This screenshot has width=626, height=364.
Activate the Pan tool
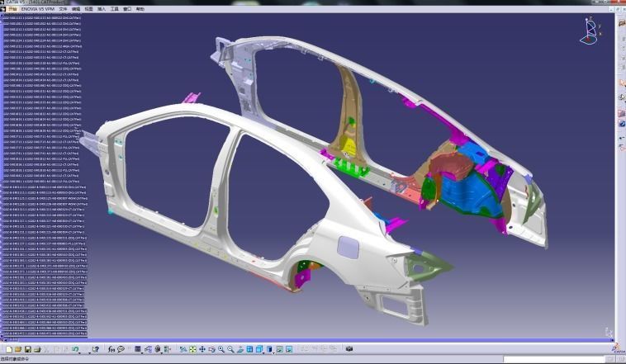point(202,349)
